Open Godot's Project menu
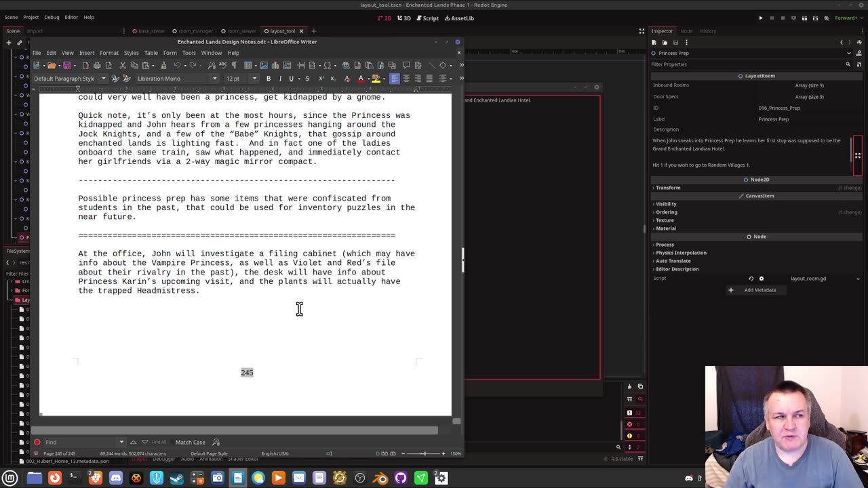 [x=31, y=17]
